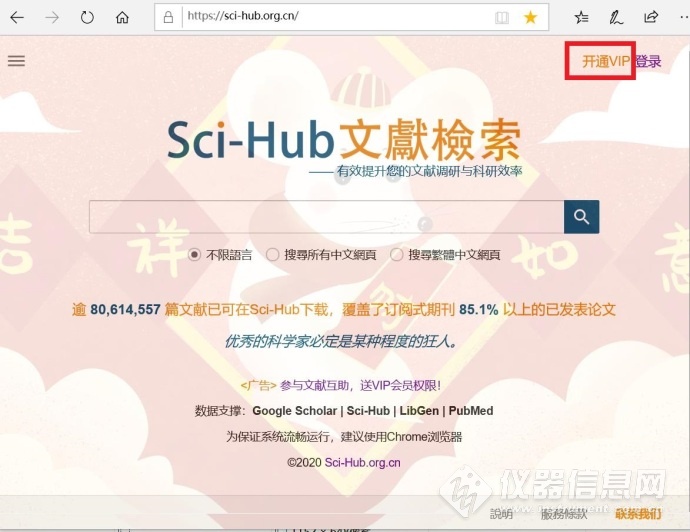The width and height of the screenshot is (690, 532).
Task: Click the 80,614,557 article count
Action: pyautogui.click(x=125, y=310)
